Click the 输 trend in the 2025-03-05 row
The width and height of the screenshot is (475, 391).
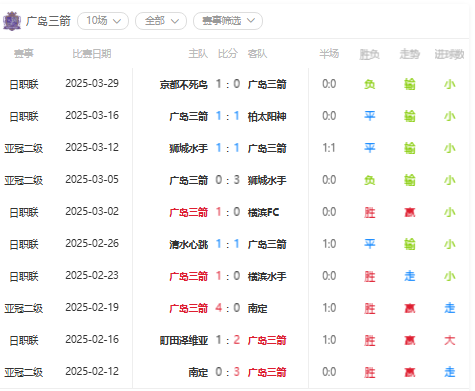click(410, 180)
